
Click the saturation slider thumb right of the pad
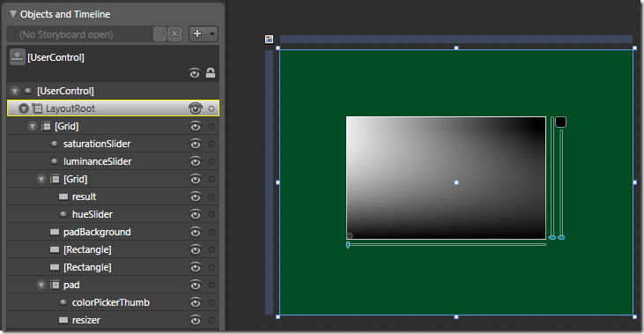552,237
